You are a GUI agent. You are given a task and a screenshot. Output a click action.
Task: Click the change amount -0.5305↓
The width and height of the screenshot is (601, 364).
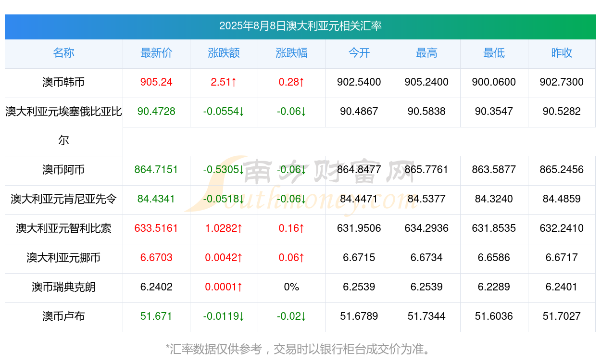pyautogui.click(x=224, y=170)
